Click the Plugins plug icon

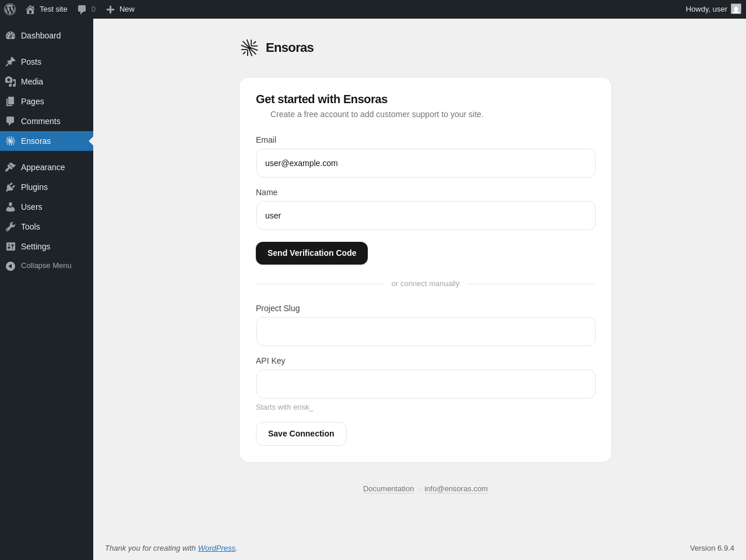tap(10, 187)
